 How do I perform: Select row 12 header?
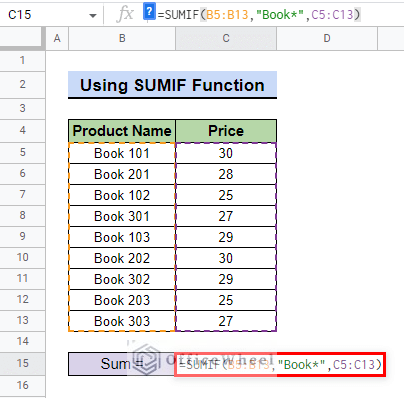pyautogui.click(x=22, y=300)
